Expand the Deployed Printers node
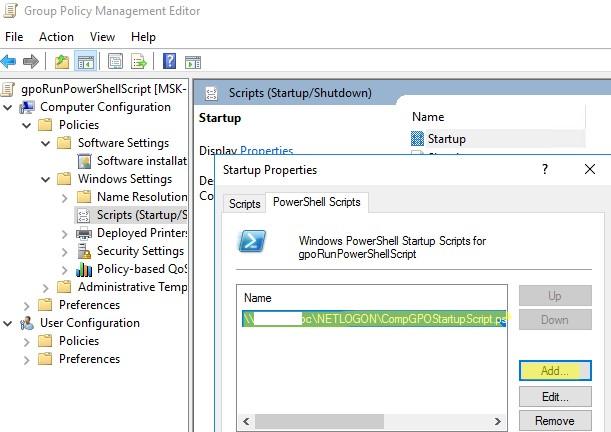Screen dimensions: 611x432 click(x=65, y=234)
